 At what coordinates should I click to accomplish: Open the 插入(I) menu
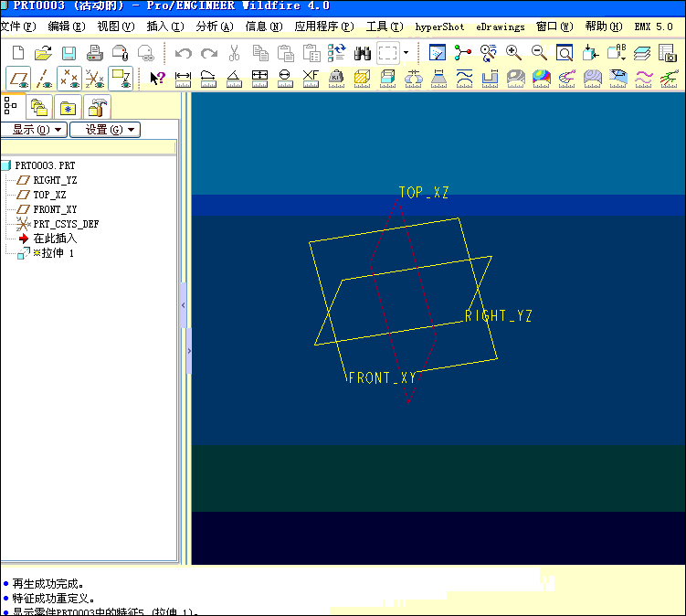coord(165,27)
